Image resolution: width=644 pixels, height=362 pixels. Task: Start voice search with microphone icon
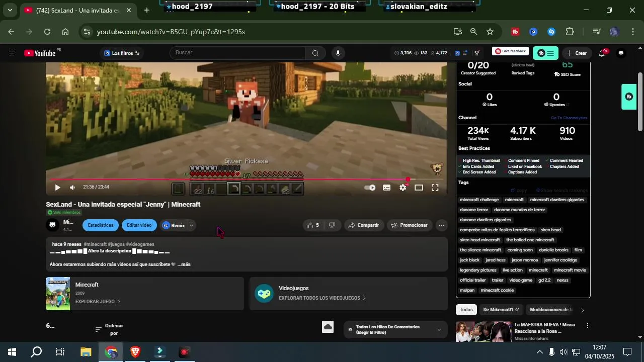coord(338,53)
